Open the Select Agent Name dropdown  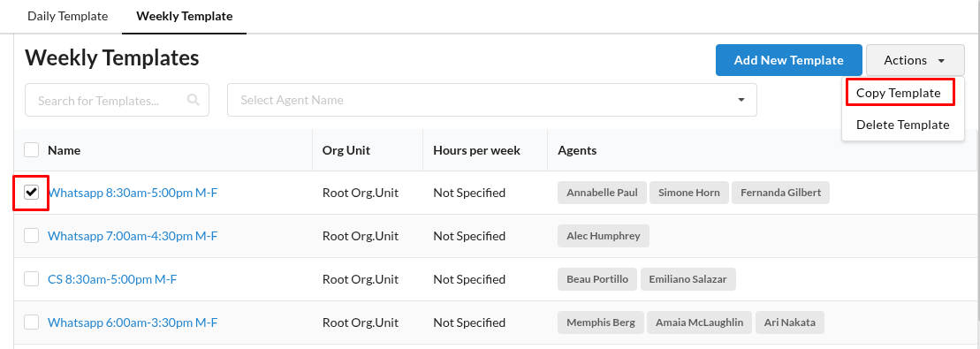click(492, 100)
